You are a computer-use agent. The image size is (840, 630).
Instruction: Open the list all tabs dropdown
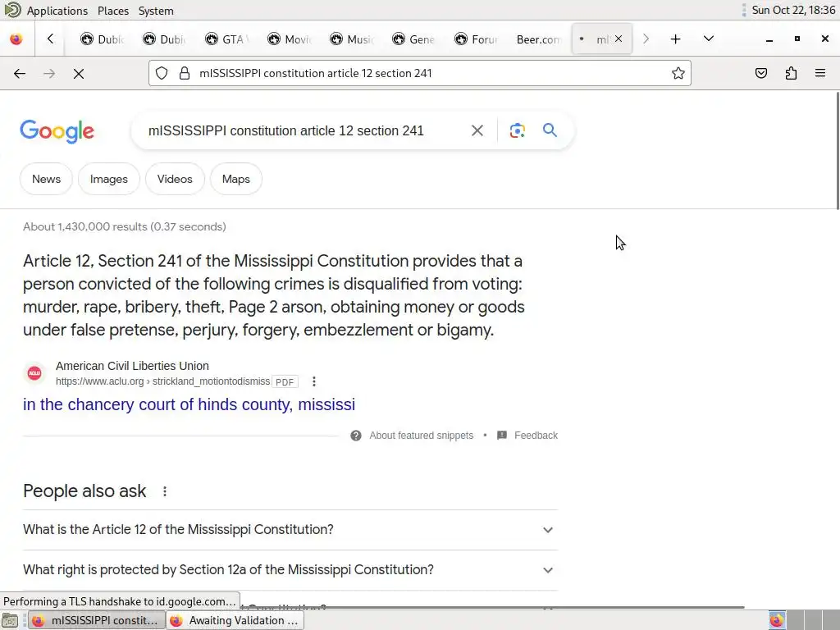click(x=708, y=39)
